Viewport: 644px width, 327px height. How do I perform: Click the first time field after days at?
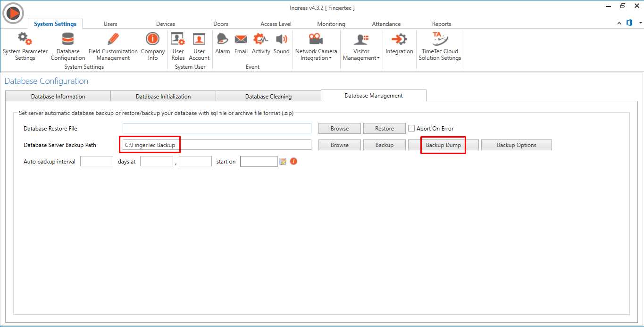[x=157, y=161]
